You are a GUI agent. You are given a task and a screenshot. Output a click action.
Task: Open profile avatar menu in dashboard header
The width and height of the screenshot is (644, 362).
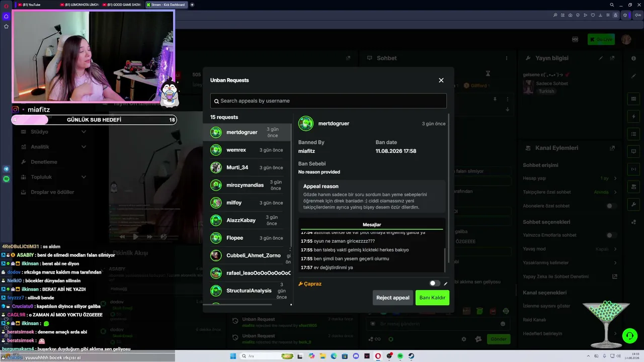pyautogui.click(x=626, y=39)
